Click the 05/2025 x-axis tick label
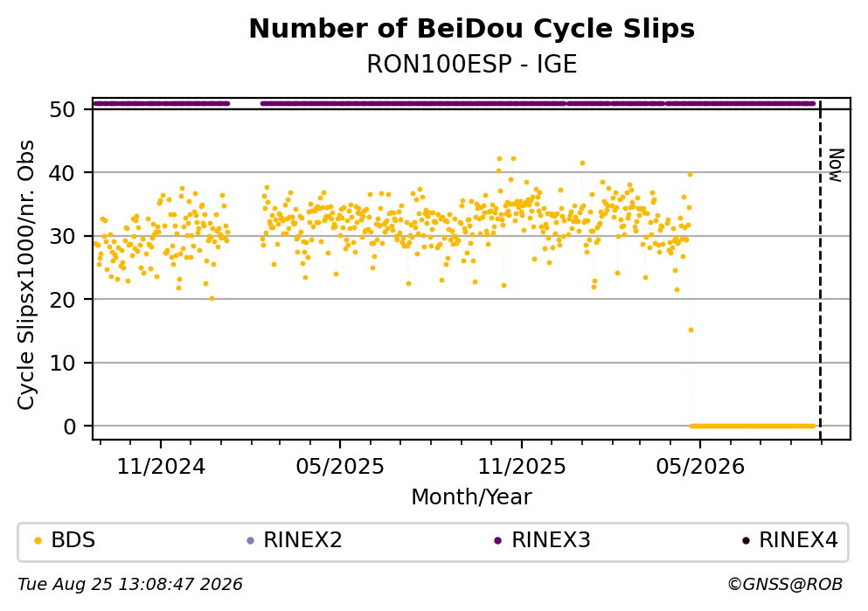This screenshot has height=611, width=868. click(x=340, y=467)
